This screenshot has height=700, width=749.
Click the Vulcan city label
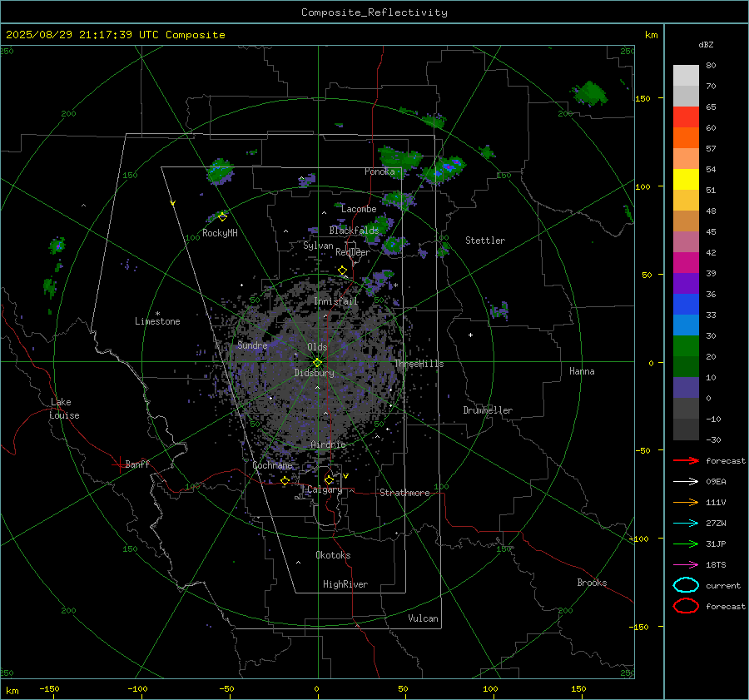coord(423,618)
